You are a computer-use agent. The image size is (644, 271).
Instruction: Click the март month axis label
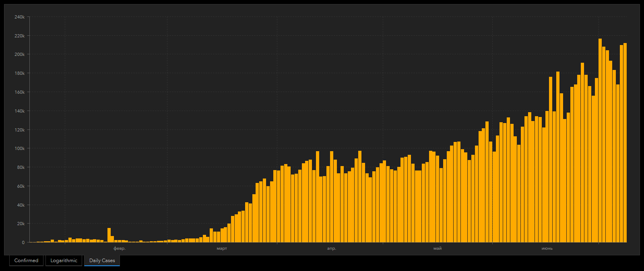point(222,248)
